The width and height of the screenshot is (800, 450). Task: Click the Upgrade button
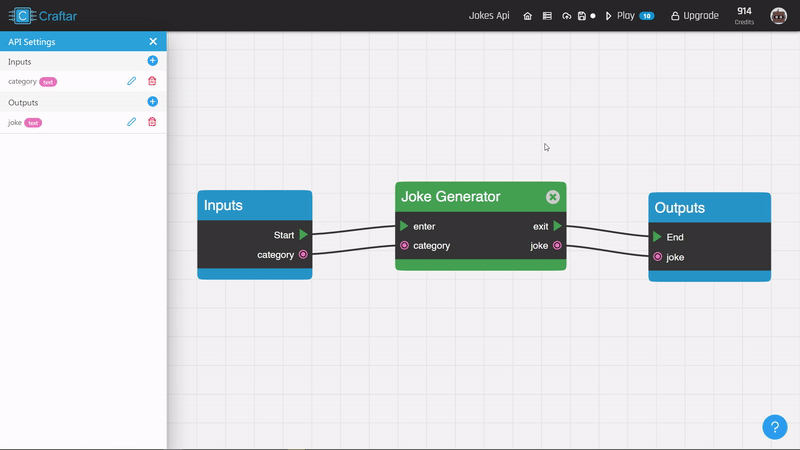pos(694,16)
